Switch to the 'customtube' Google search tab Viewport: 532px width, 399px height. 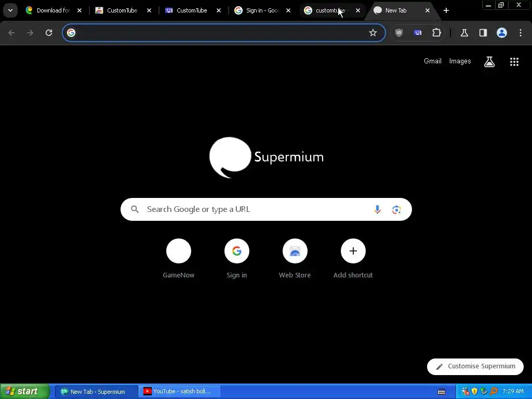tap(331, 10)
